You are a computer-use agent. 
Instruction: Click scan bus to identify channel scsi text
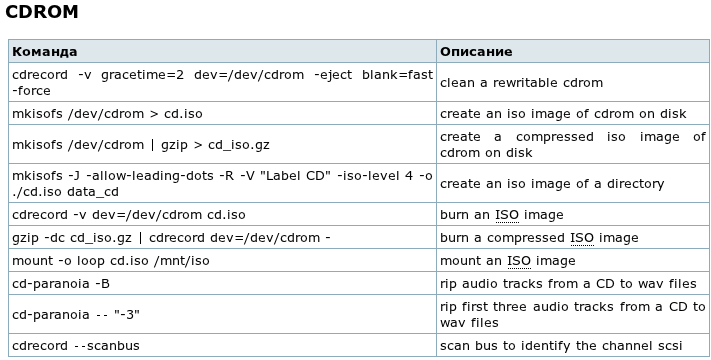(561, 345)
